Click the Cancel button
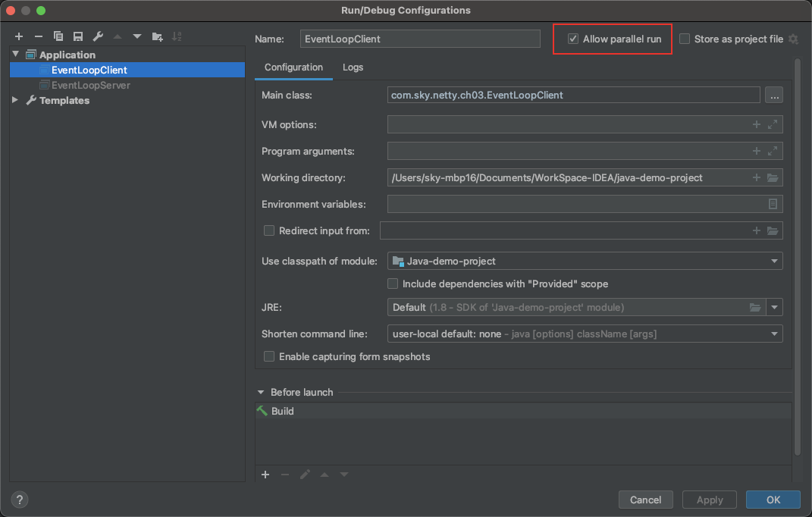The height and width of the screenshot is (517, 812). click(x=645, y=500)
